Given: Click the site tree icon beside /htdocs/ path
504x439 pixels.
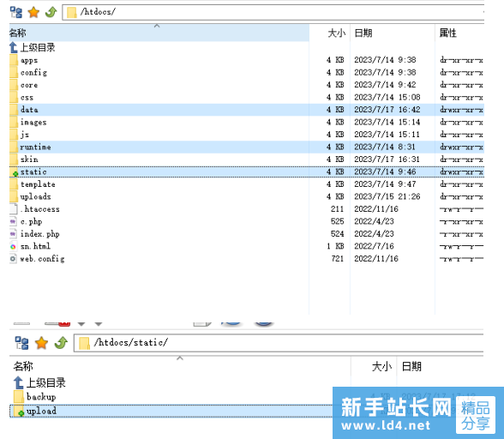Looking at the screenshot, I should [x=16, y=12].
